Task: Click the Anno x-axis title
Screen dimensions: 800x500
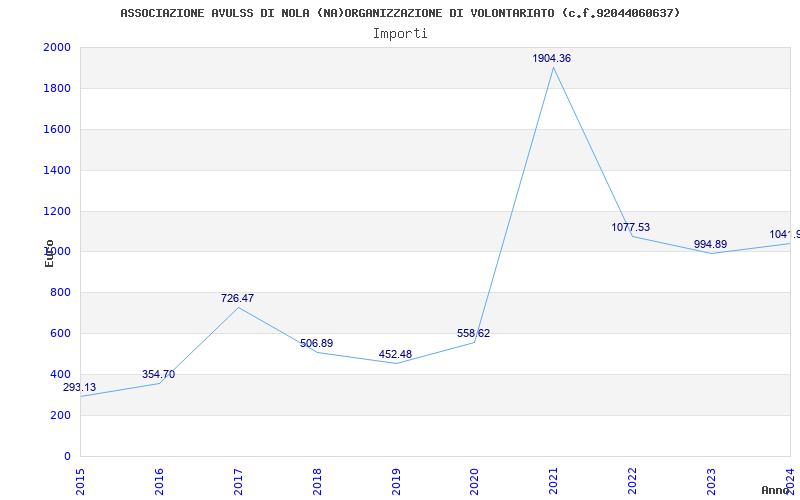Action: [x=775, y=490]
